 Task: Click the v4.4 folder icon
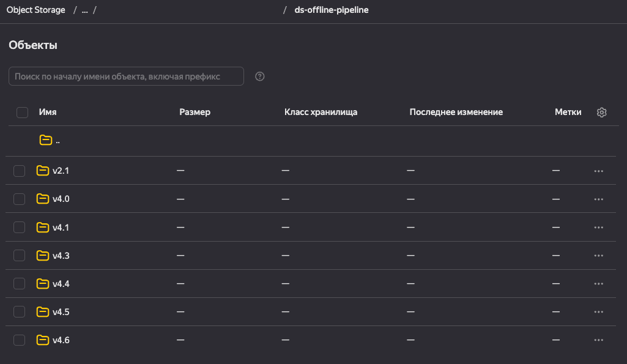point(43,284)
